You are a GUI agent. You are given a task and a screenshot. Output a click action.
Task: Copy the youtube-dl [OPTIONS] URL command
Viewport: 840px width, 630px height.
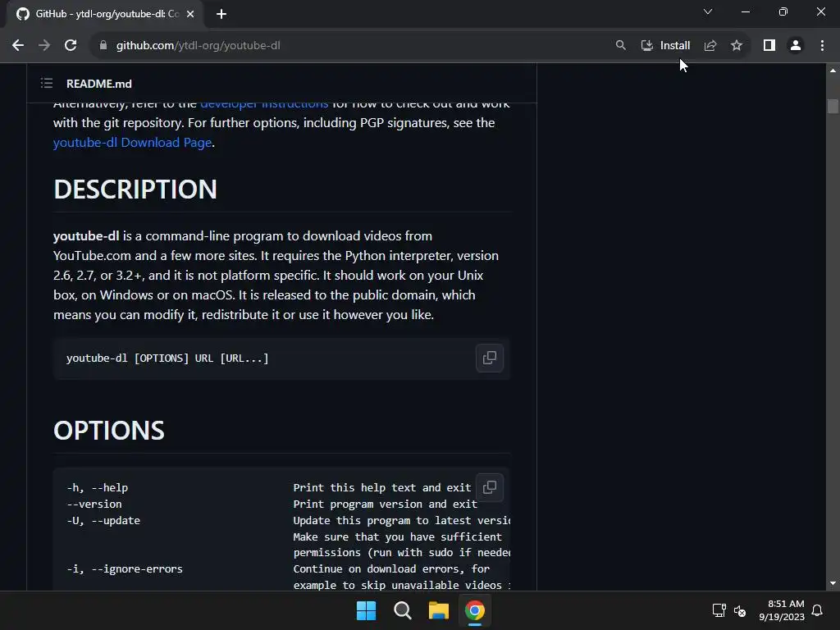coord(490,358)
